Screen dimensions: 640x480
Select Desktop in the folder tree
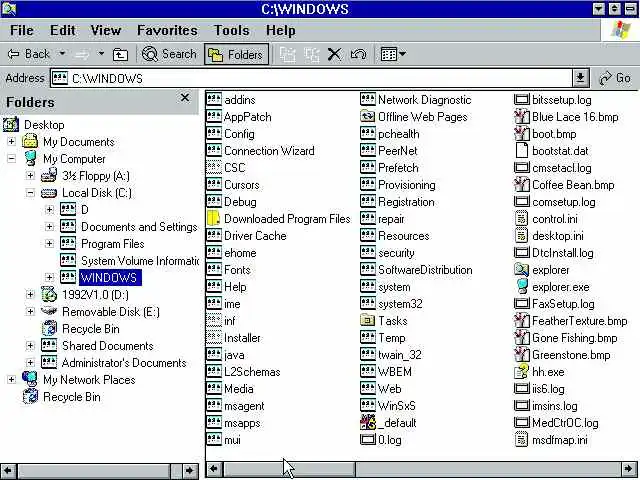pos(44,125)
